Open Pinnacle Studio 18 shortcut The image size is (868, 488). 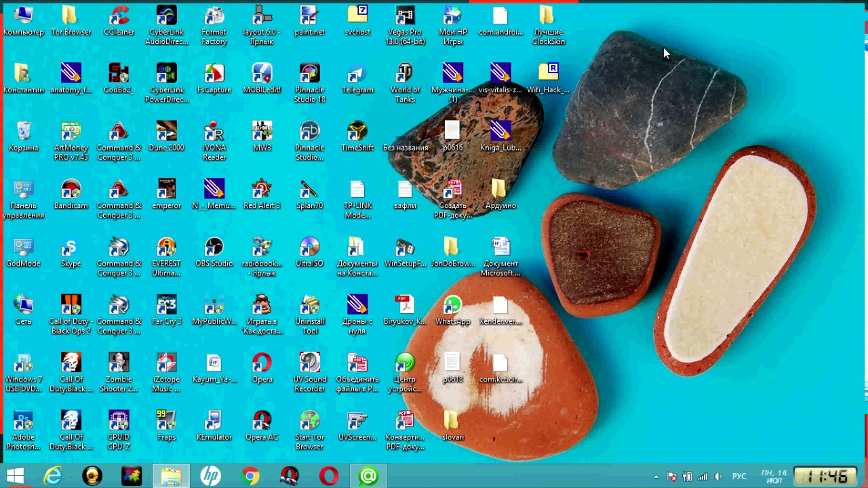(310, 83)
